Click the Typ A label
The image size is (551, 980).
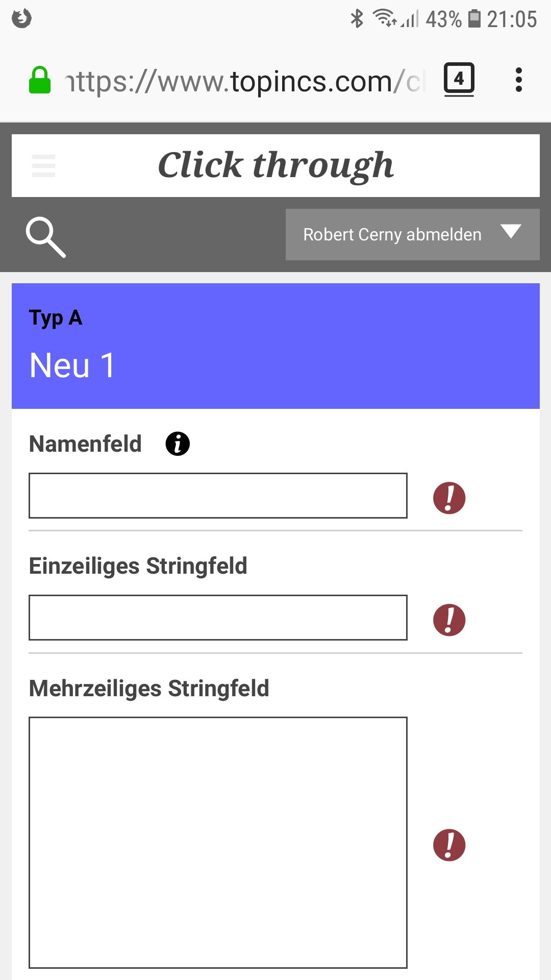(56, 318)
